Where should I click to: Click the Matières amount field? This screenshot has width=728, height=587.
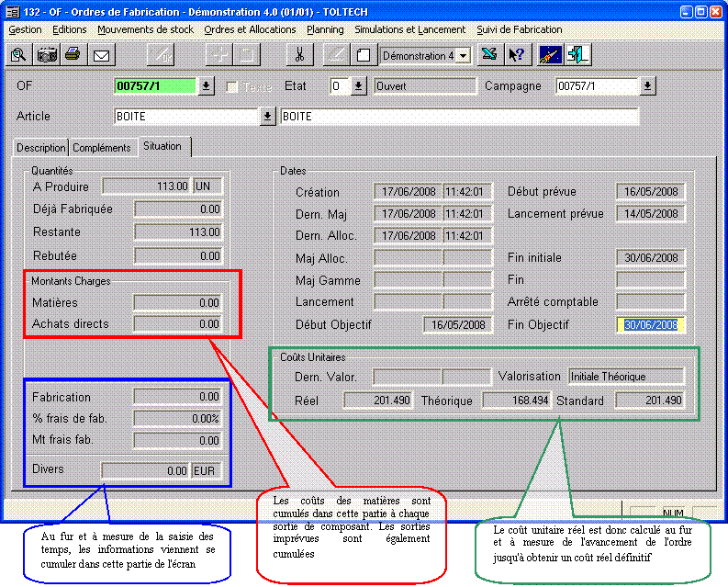[x=177, y=302]
